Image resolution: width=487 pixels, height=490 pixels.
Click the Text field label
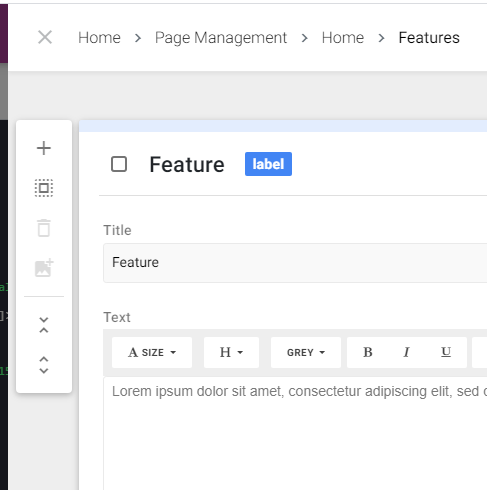(x=117, y=317)
